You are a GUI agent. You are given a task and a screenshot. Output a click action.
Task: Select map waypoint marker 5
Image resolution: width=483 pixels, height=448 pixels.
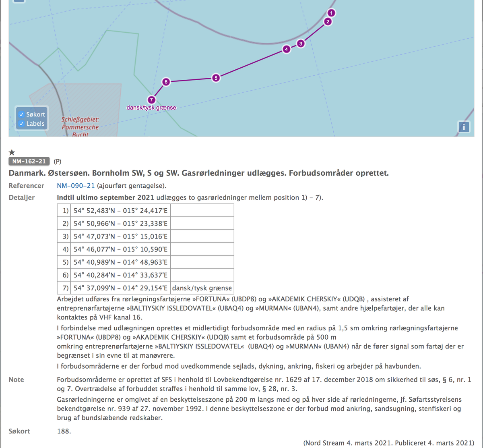[216, 78]
